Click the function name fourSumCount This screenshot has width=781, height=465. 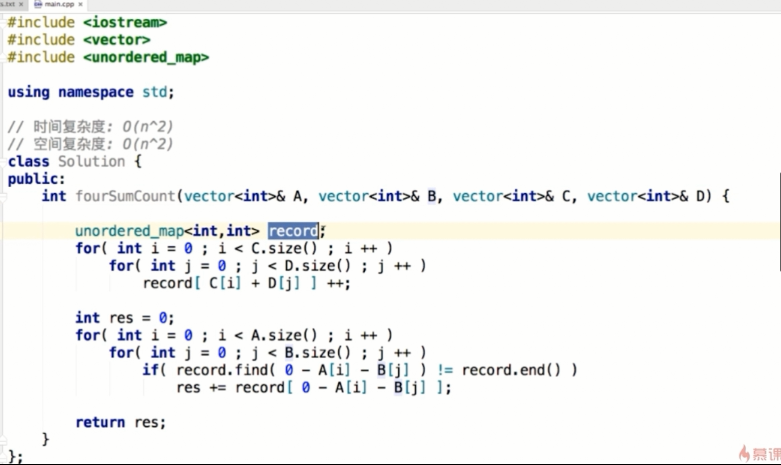click(x=126, y=197)
